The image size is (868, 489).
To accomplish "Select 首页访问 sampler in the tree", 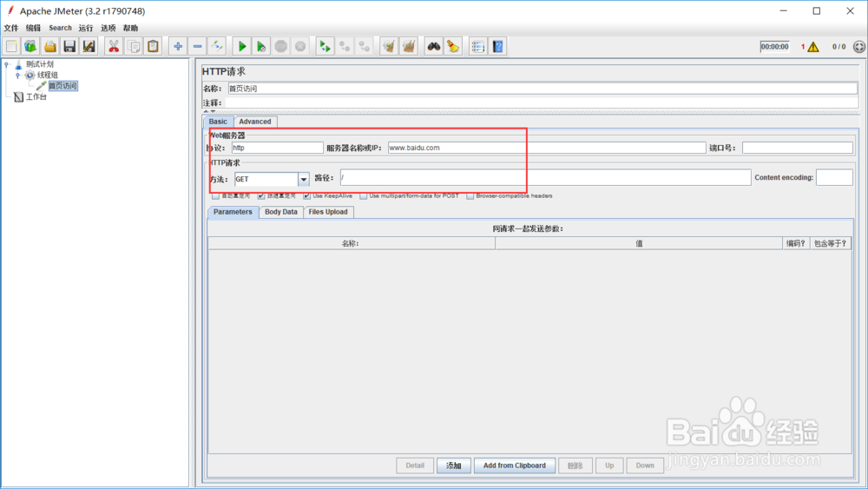I will tap(62, 86).
